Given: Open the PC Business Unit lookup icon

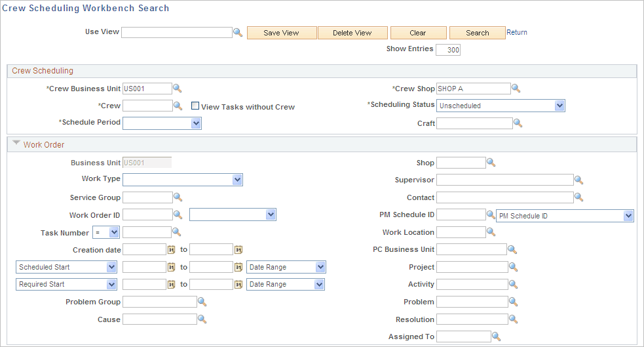Looking at the screenshot, I should coord(512,249).
